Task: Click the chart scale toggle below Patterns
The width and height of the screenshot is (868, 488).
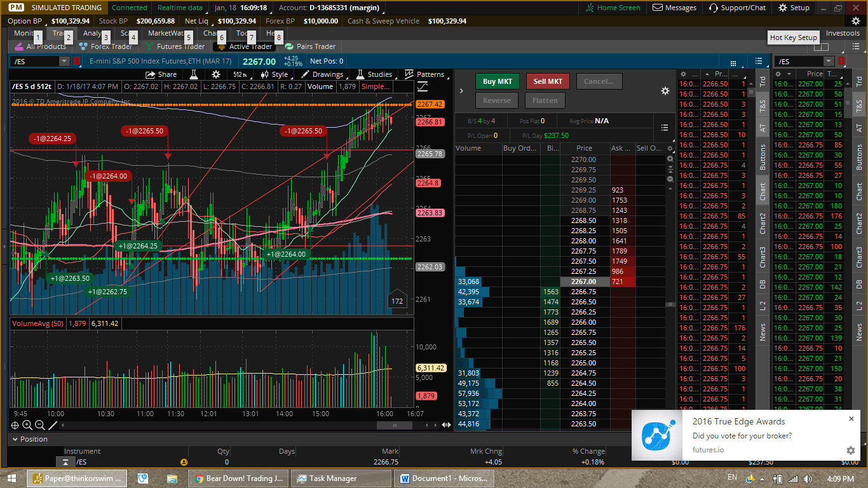Action: [423, 86]
